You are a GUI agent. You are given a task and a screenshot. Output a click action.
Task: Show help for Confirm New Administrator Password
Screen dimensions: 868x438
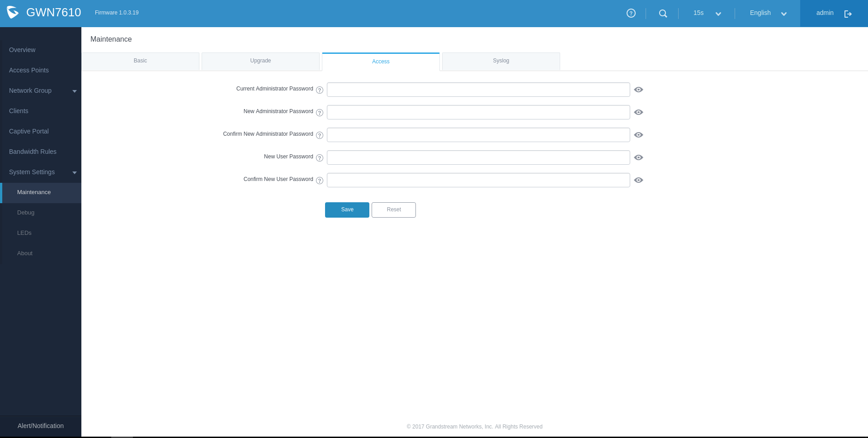click(320, 135)
